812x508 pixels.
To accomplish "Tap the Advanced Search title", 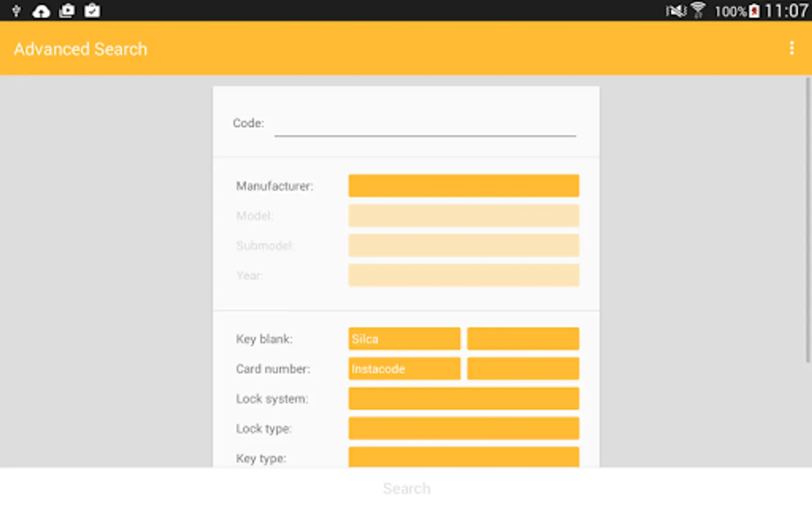I will 81,49.
